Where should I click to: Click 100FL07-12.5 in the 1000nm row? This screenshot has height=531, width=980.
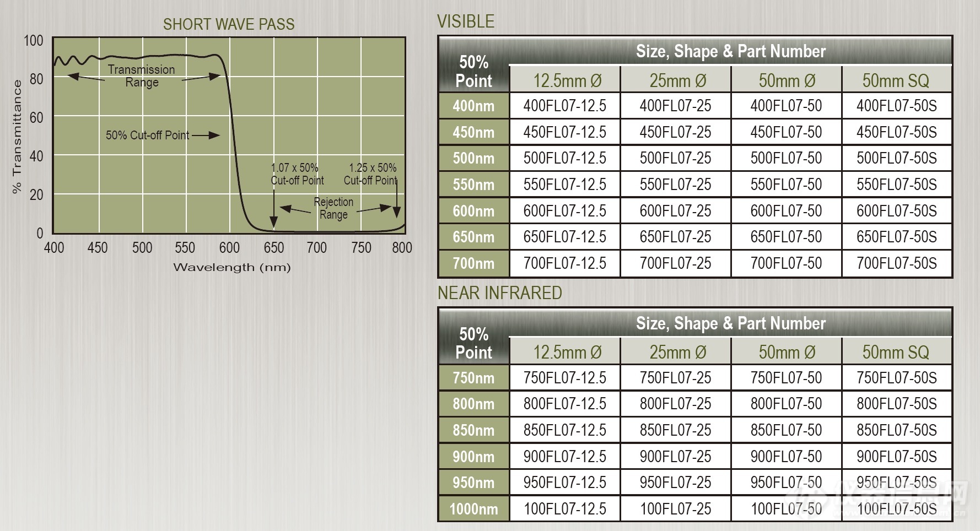point(564,509)
